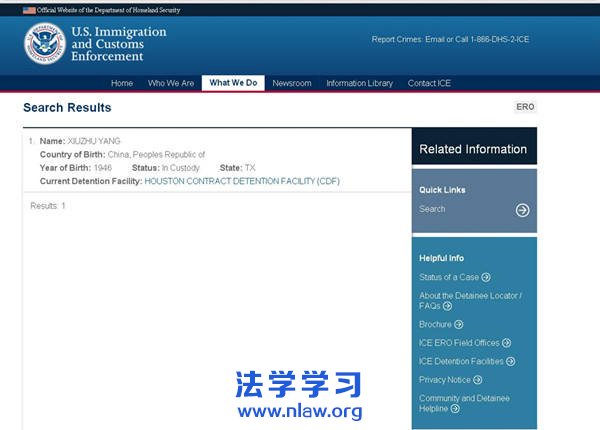Open the Information Library menu
The height and width of the screenshot is (430, 600).
click(359, 83)
